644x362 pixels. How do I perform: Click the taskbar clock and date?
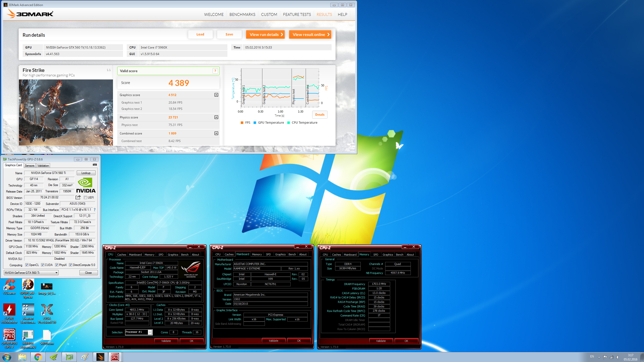click(x=630, y=357)
